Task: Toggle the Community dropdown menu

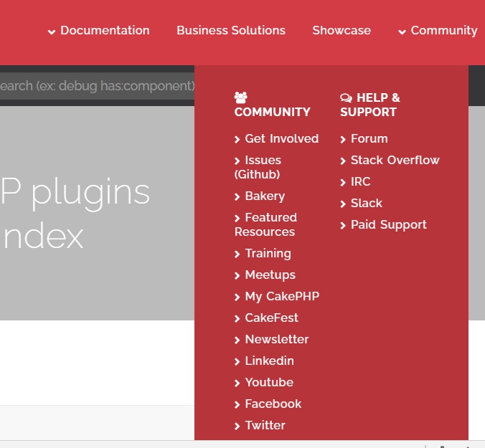Action: pyautogui.click(x=438, y=31)
